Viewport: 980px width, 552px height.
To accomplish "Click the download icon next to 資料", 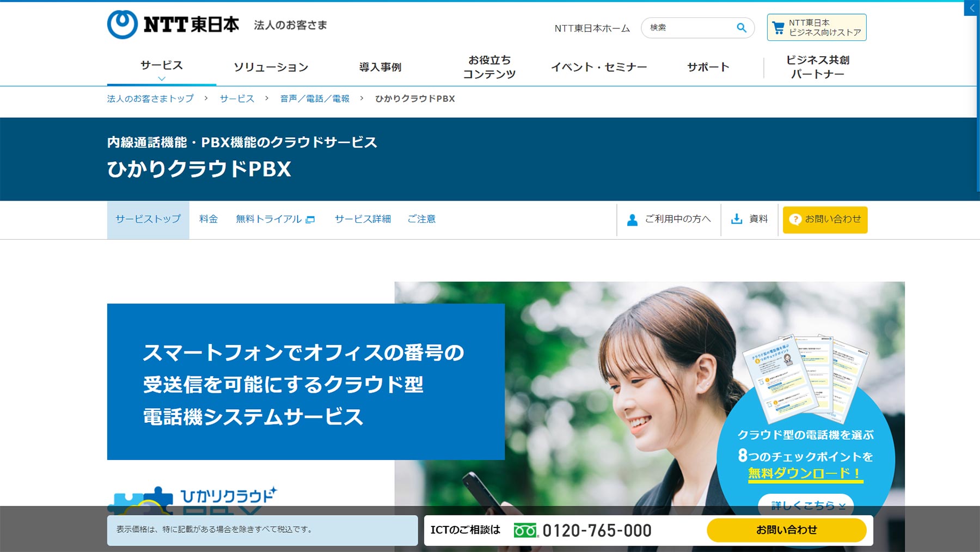I will 736,219.
